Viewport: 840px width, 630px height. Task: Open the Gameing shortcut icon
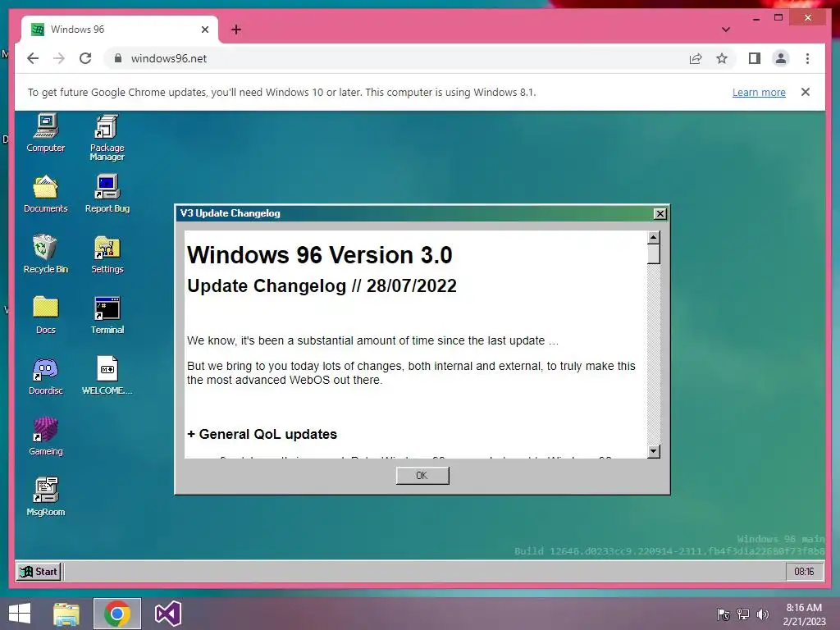46,436
